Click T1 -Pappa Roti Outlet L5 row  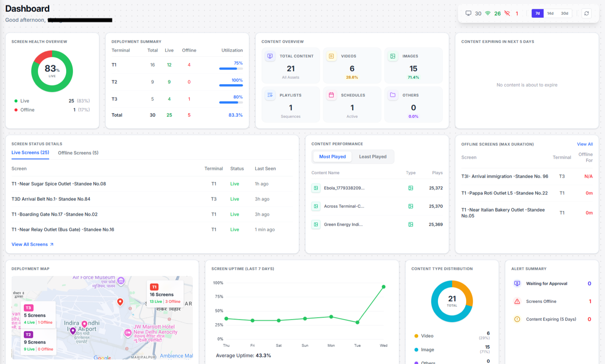pyautogui.click(x=527, y=193)
